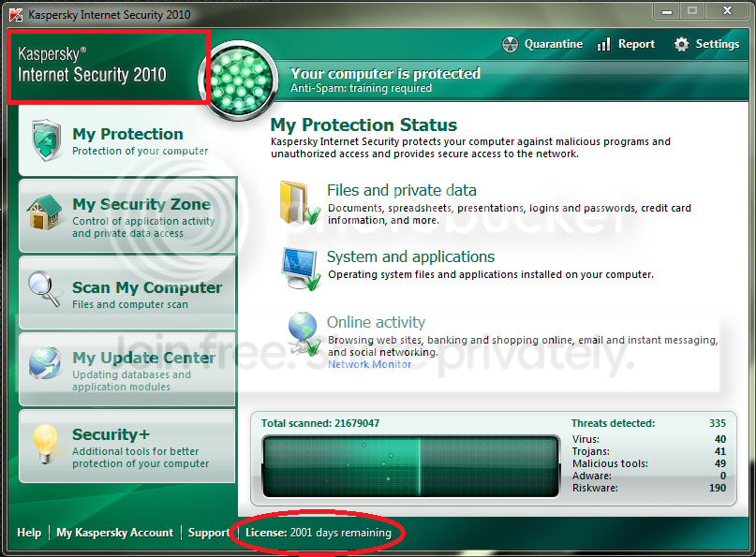
Task: Close the Kaspersky window
Action: [x=728, y=11]
